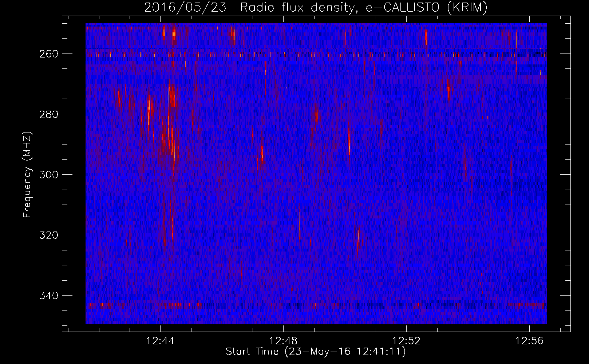
Task: Click the 340 frequency tick label
Action: click(x=49, y=296)
